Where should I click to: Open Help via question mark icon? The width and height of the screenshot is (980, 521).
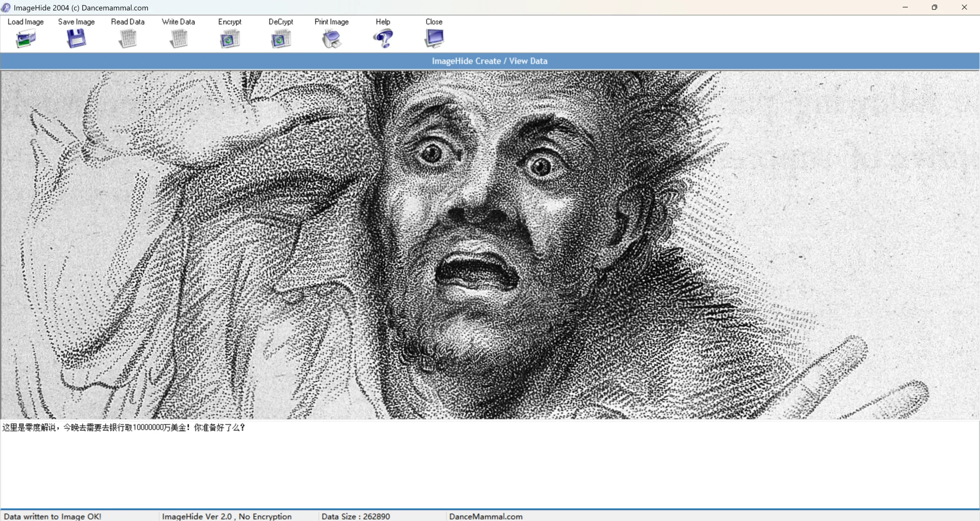coord(383,39)
